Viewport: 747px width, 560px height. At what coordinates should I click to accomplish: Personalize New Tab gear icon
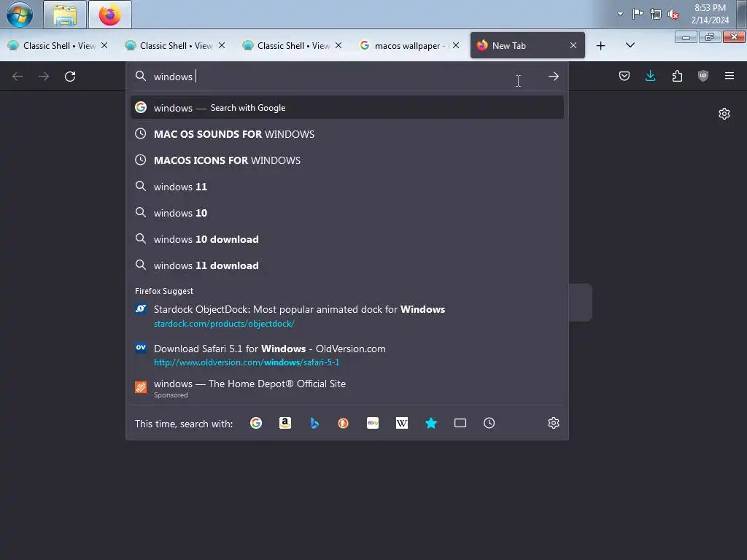pos(724,114)
